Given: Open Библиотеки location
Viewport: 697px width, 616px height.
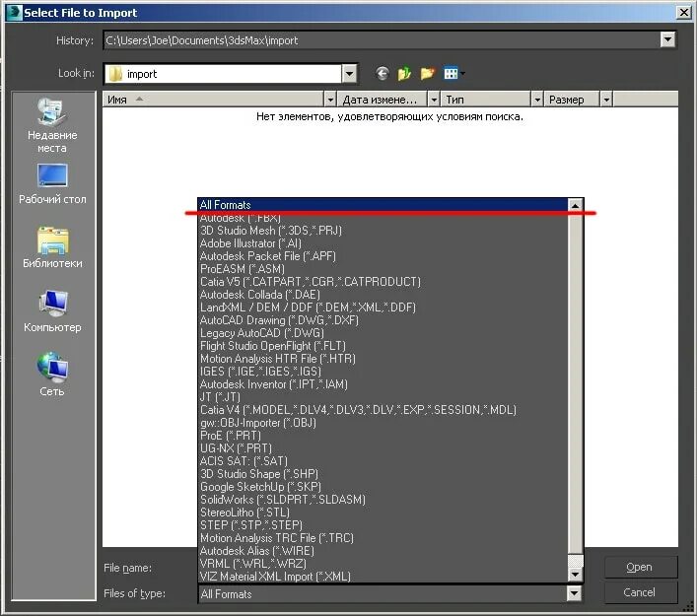Looking at the screenshot, I should (x=52, y=247).
